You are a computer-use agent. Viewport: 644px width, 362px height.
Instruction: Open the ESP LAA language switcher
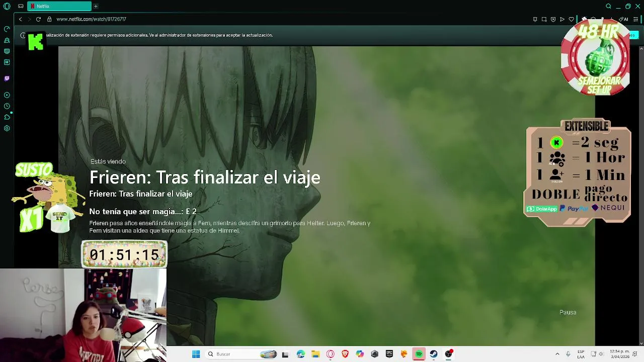pos(581,354)
